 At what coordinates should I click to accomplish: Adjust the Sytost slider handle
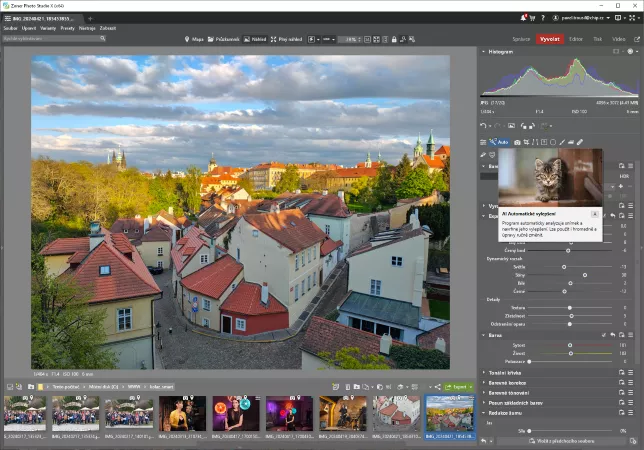(571, 345)
